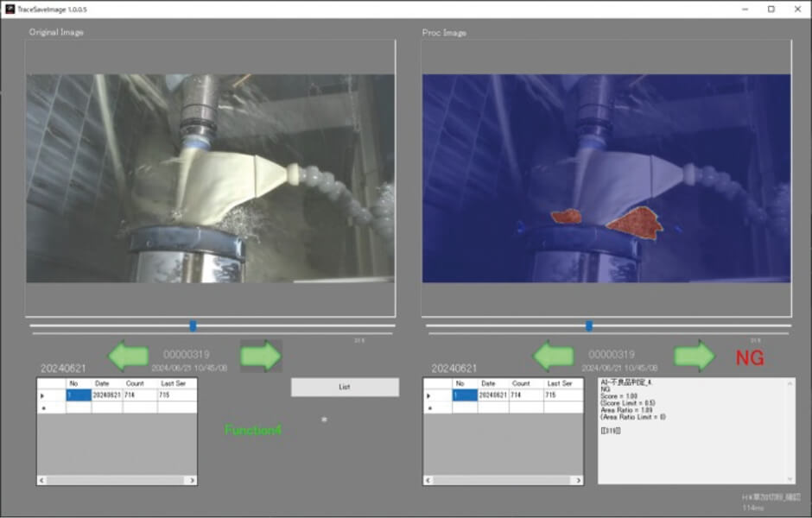Click the new-record asterisk row in the left grid
The width and height of the screenshot is (812, 518).
pyautogui.click(x=41, y=407)
